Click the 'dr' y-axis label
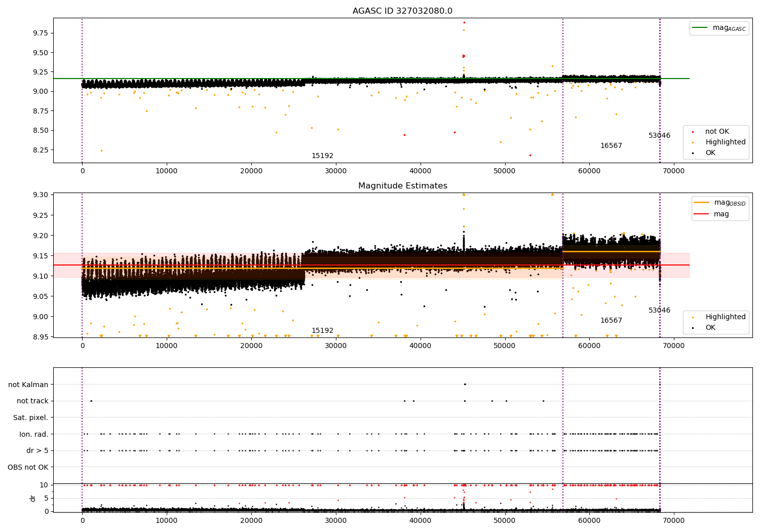This screenshot has width=760, height=532. [33, 498]
